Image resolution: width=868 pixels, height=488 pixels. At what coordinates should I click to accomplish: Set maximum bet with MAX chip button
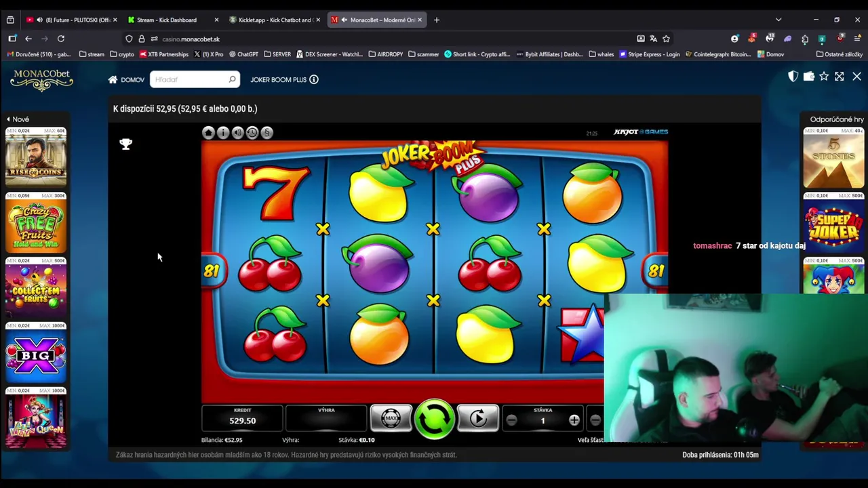pos(391,418)
